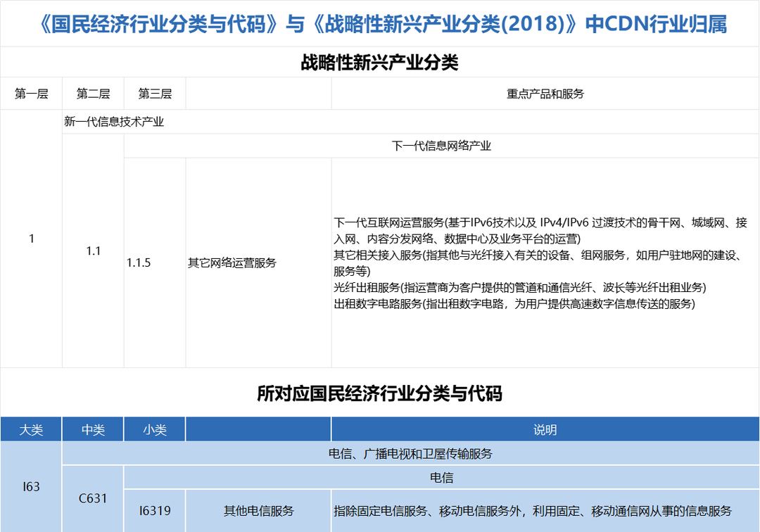
Task: Click the 小类 blue header cell
Action: [x=155, y=430]
